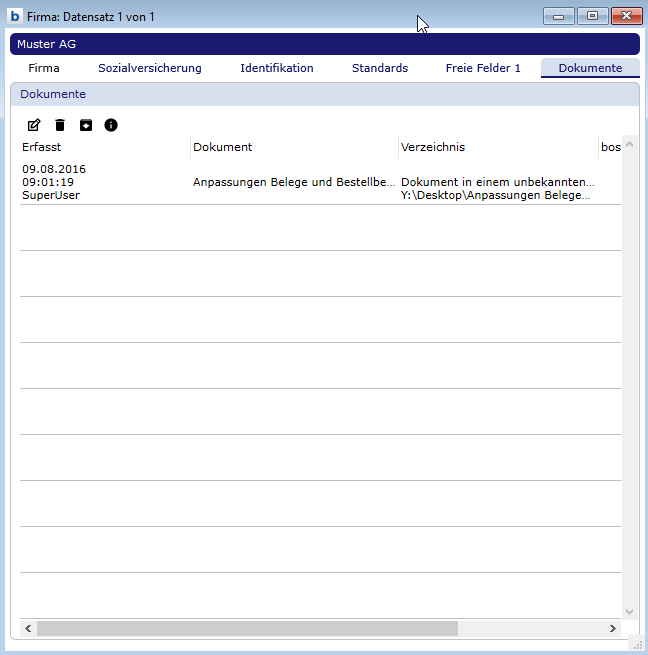Go to the Identifikation tab
648x655 pixels.
(277, 68)
